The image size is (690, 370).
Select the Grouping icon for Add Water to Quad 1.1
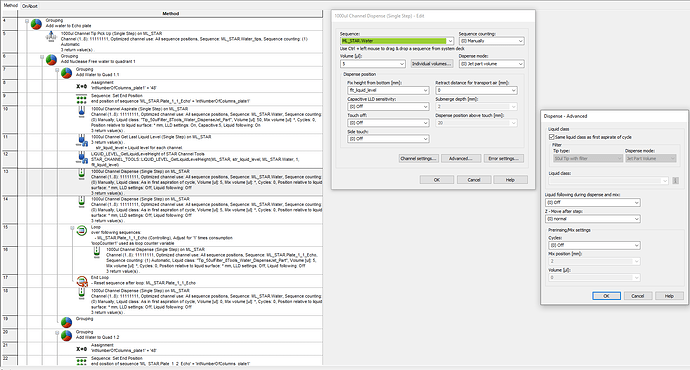click(66, 73)
